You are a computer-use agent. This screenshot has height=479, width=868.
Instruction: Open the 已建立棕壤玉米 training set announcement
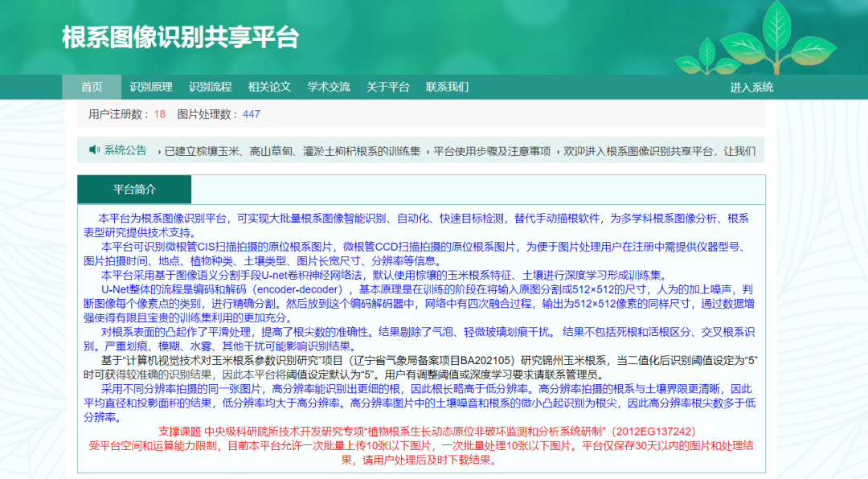pos(293,151)
